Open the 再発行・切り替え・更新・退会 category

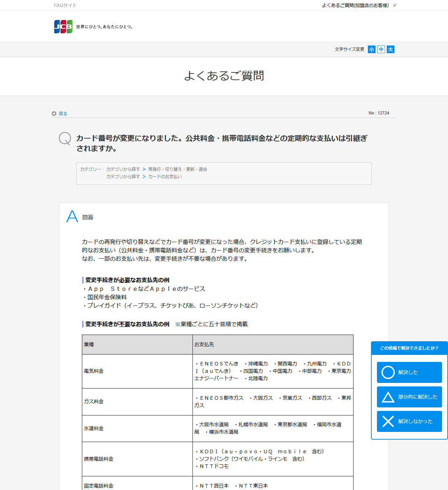(178, 169)
